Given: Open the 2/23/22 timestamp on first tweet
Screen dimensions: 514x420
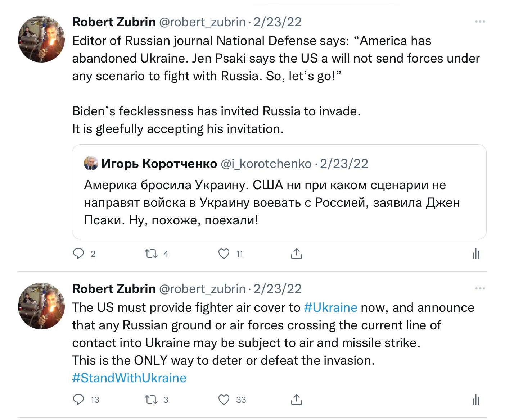Looking at the screenshot, I should (x=278, y=22).
